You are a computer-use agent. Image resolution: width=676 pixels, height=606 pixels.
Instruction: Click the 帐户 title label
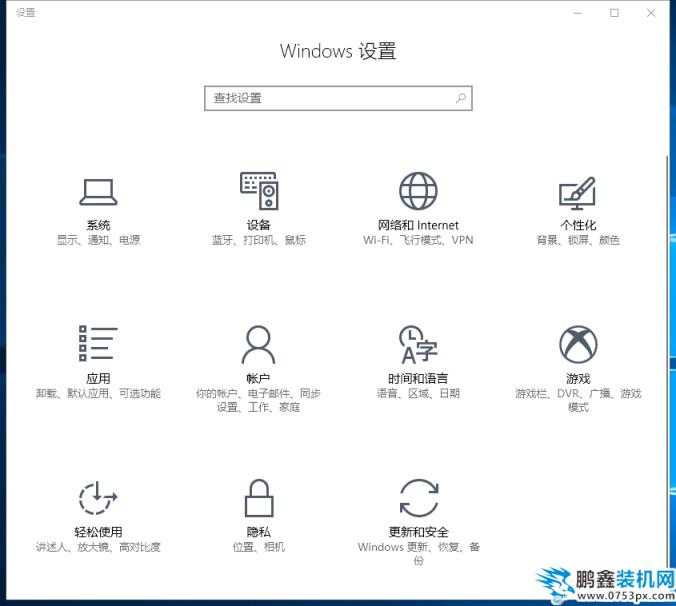pyautogui.click(x=258, y=378)
